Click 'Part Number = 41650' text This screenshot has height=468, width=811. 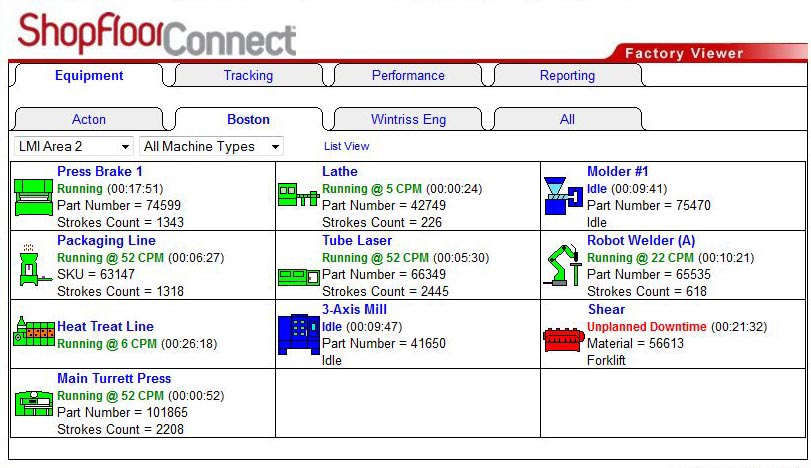[384, 343]
